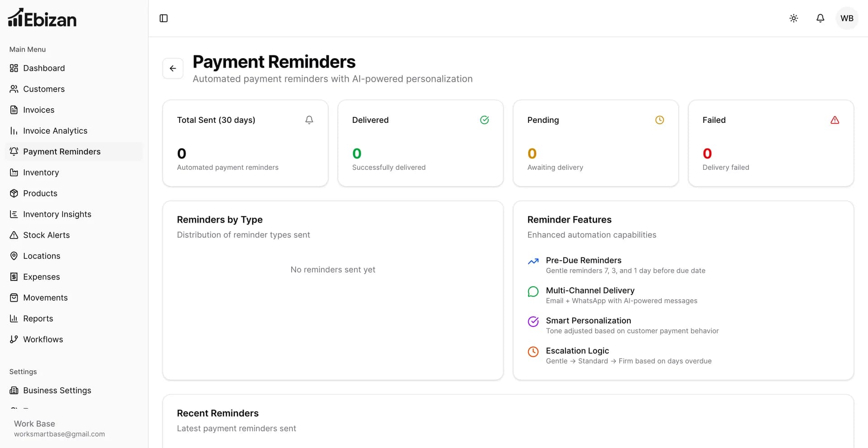This screenshot has height=448, width=868.
Task: Click the back arrow button
Action: (173, 69)
